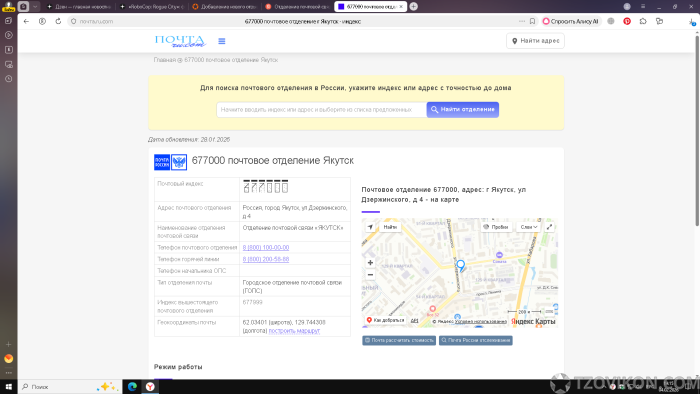The height and width of the screenshot is (394, 700).
Task: Click the map geolocation arrow button
Action: [370, 227]
